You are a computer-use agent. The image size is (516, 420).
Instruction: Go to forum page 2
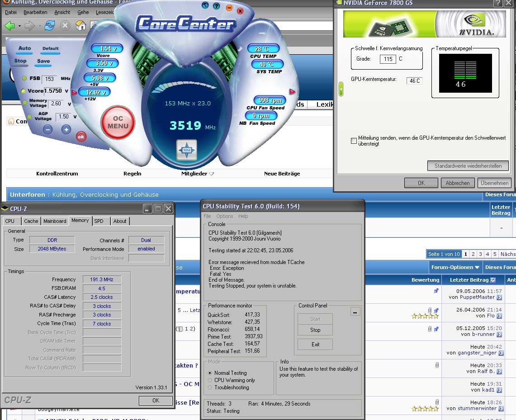click(473, 254)
